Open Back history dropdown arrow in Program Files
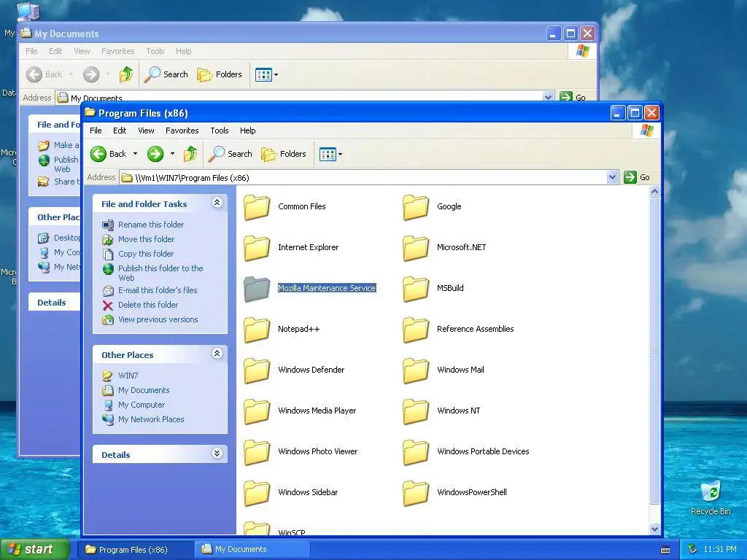The width and height of the screenshot is (747, 560). pos(135,154)
